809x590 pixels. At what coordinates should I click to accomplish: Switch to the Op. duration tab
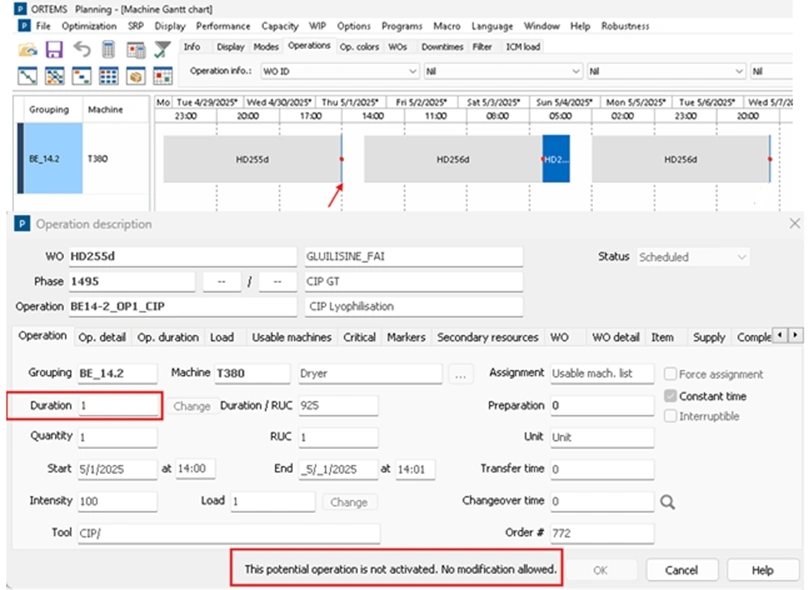click(x=168, y=337)
